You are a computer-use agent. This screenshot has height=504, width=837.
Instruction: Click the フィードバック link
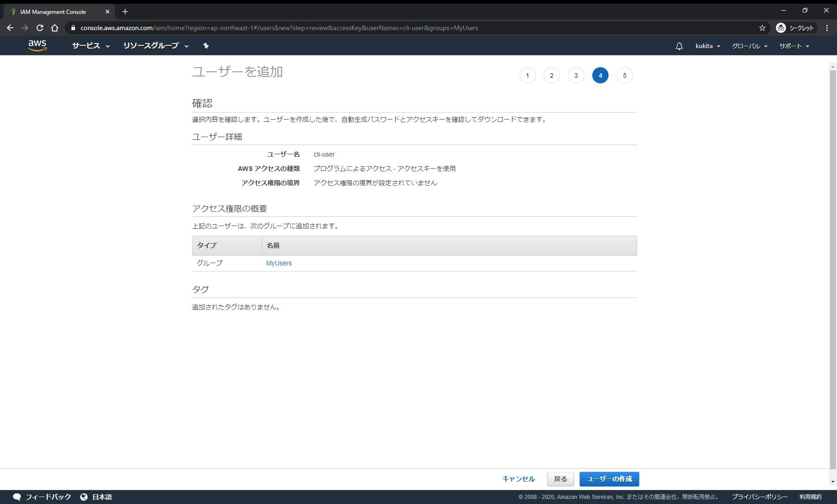[48, 497]
